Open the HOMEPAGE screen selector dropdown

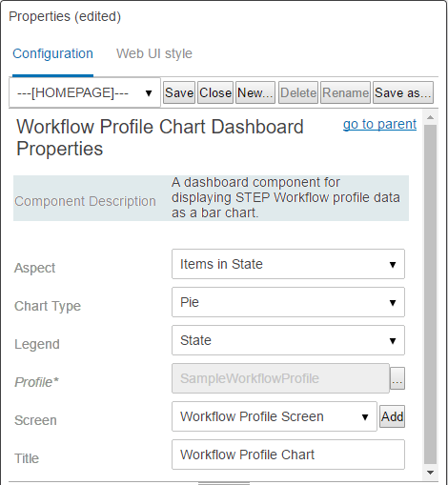coord(85,92)
